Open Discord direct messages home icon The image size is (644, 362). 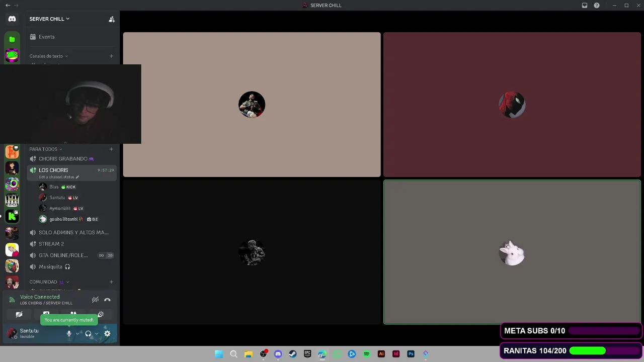pyautogui.click(x=12, y=19)
